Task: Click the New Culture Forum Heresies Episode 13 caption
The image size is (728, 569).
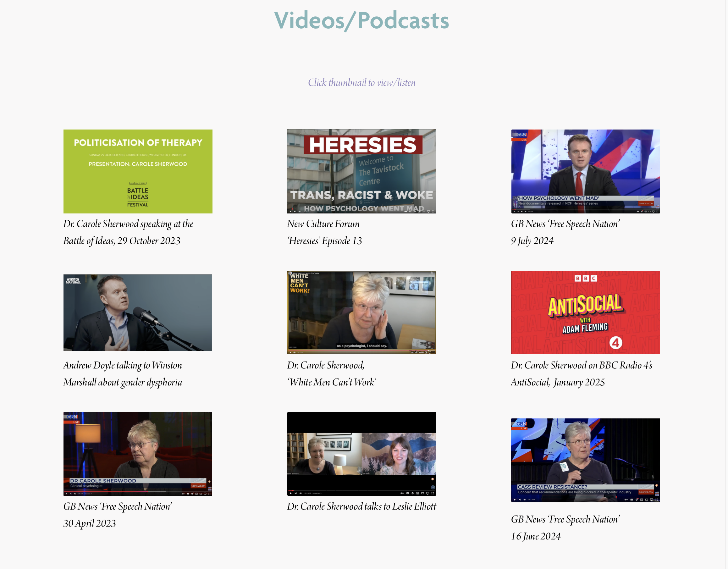Action: 324,232
